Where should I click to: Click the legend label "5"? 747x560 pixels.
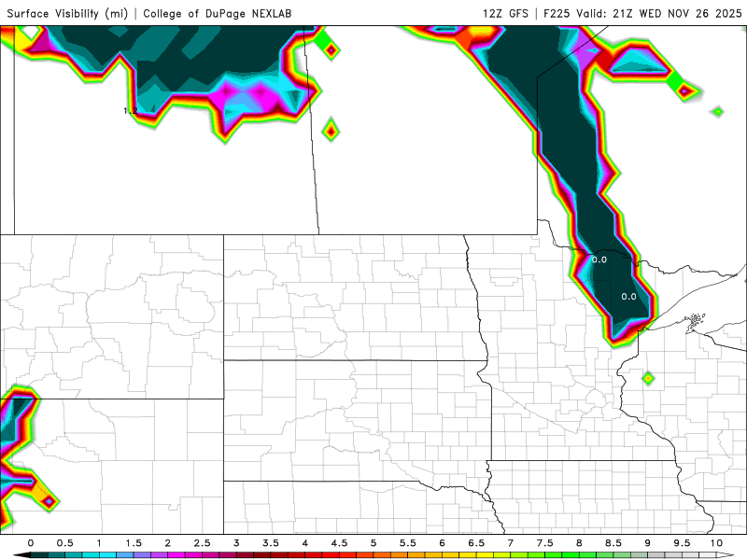coord(373,543)
